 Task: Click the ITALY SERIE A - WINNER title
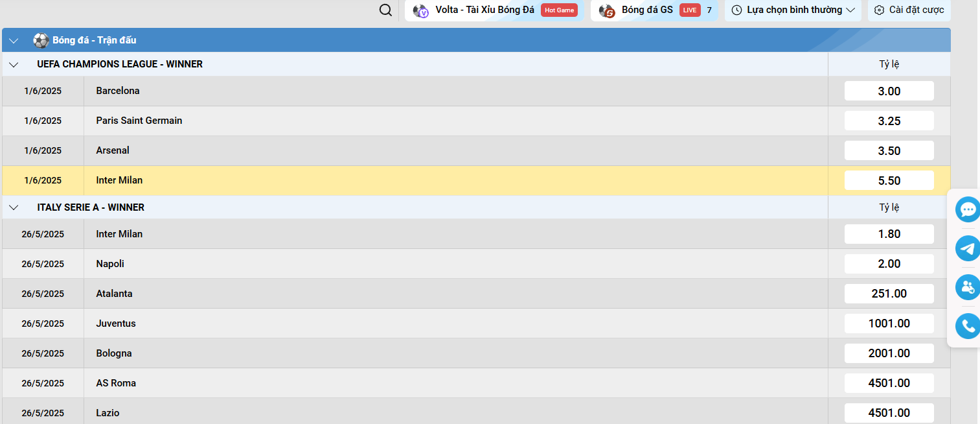(x=91, y=207)
